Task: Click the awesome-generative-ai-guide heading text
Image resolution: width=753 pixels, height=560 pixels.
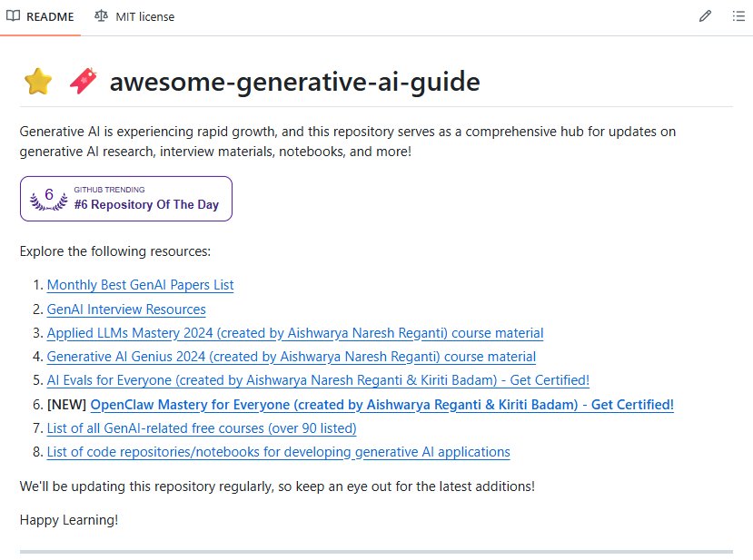Action: [295, 82]
